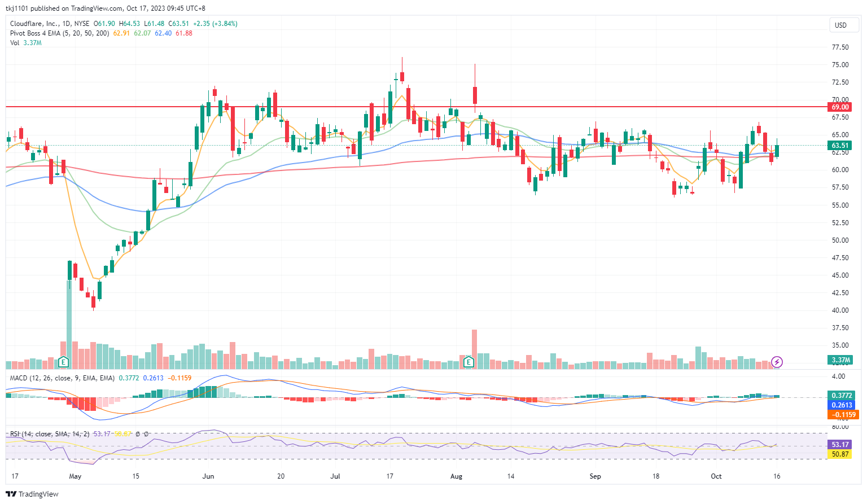The image size is (867, 504).
Task: Click the 53.17 value in the RSI legend
Action: point(102,434)
